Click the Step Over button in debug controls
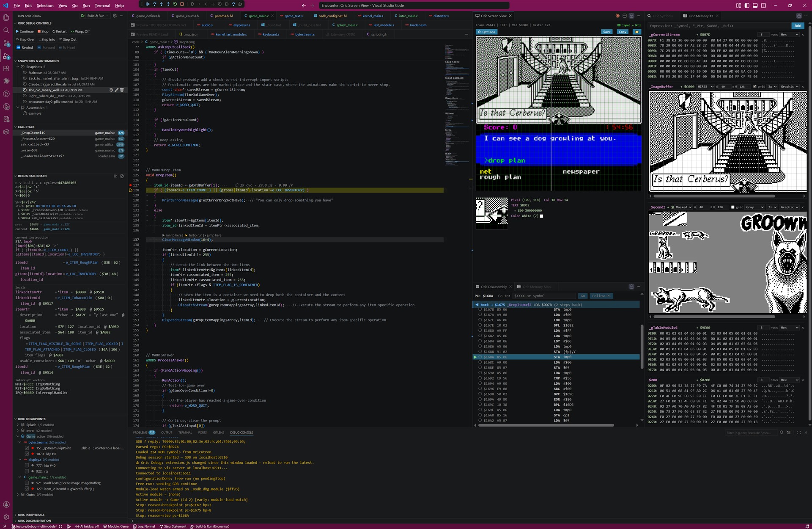This screenshot has height=529, width=812. point(25,39)
